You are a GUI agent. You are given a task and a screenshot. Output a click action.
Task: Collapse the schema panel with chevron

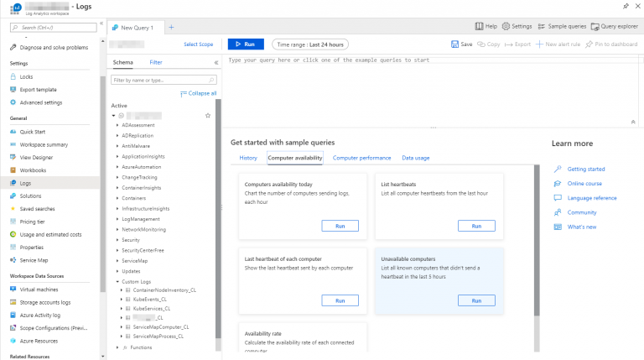(216, 62)
